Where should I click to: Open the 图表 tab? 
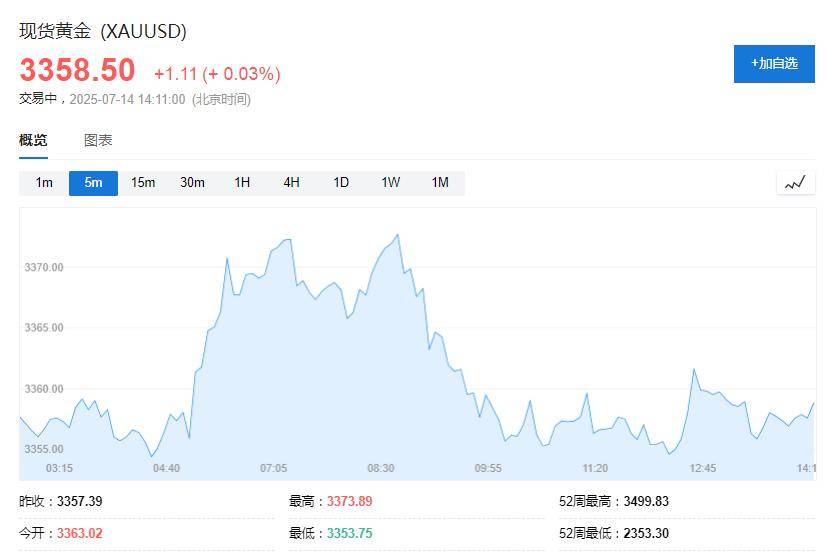98,141
